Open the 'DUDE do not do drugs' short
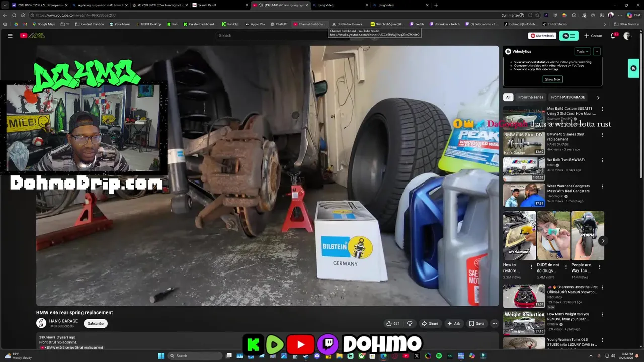 pyautogui.click(x=553, y=236)
